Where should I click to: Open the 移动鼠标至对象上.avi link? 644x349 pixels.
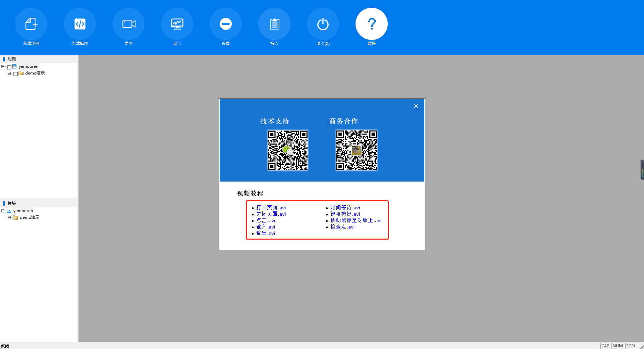click(x=356, y=220)
